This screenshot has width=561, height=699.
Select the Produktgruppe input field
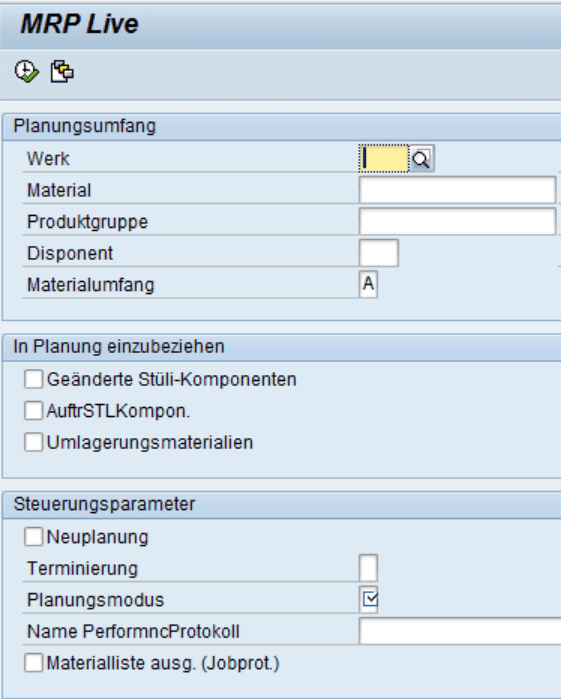point(458,222)
